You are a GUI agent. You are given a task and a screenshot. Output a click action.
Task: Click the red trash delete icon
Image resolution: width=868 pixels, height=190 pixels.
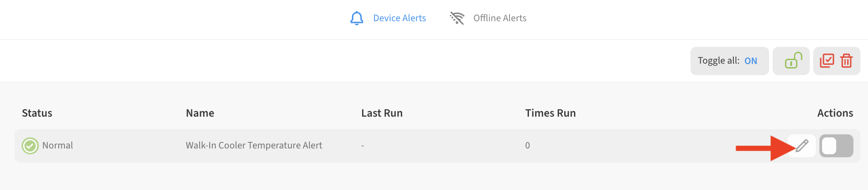[x=846, y=61]
